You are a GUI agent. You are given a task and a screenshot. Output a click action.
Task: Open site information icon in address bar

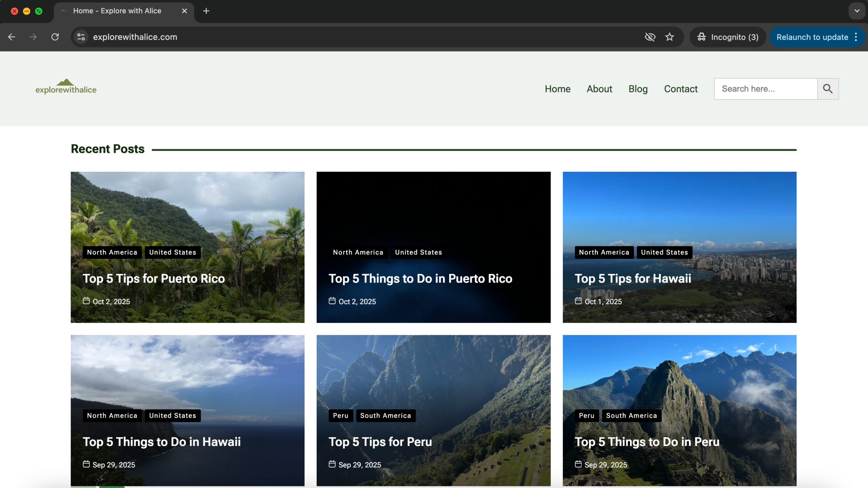[80, 37]
